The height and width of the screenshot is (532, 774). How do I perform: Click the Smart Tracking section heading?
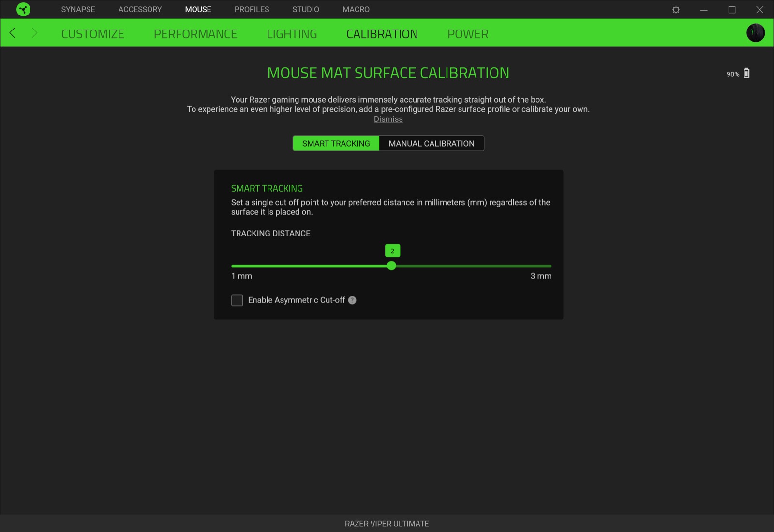(x=267, y=189)
